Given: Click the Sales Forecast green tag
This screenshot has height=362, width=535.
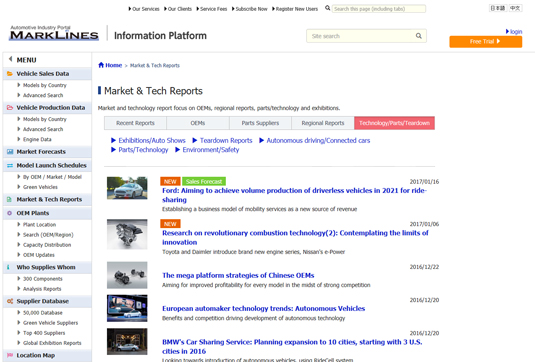Looking at the screenshot, I should (x=204, y=181).
